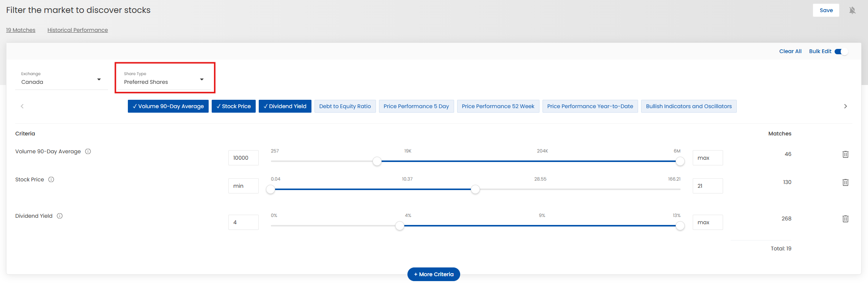Viewport: 868px width, 283px height.
Task: Add Bullish Indicators and Oscillators criterion
Action: 689,106
